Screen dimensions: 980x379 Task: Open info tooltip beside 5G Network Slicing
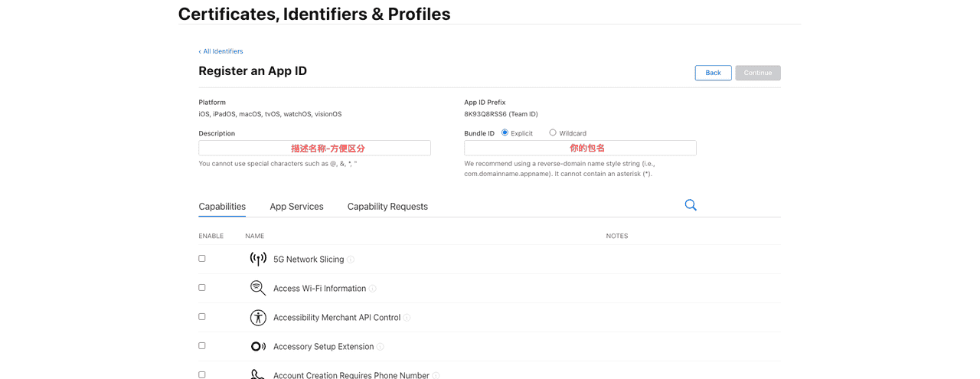(x=351, y=260)
